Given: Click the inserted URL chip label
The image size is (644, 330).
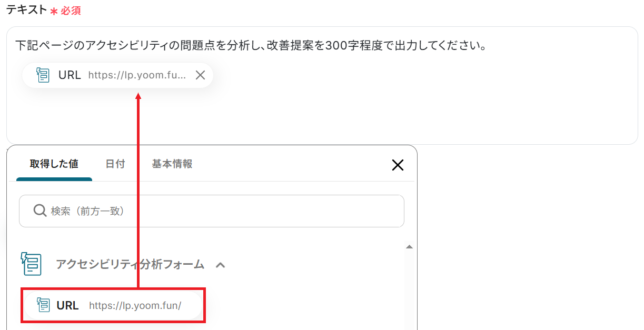Looking at the screenshot, I should coord(70,75).
